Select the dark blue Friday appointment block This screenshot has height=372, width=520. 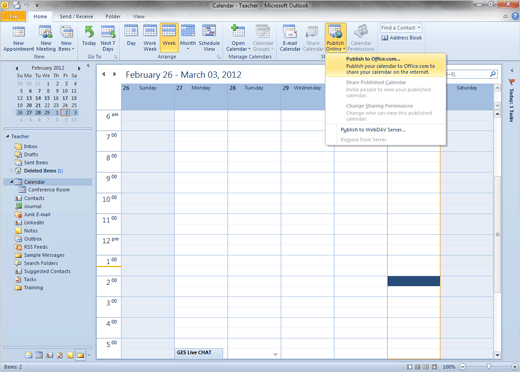[414, 281]
